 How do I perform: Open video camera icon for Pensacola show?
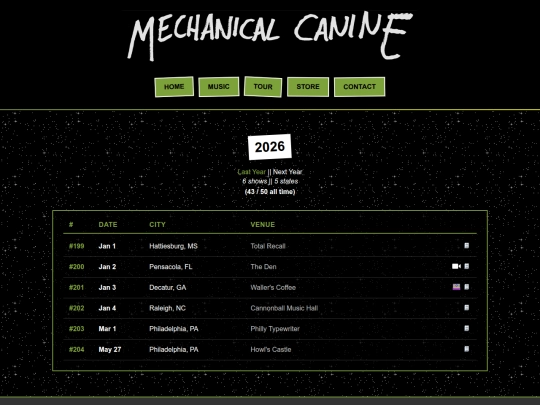pyautogui.click(x=456, y=266)
